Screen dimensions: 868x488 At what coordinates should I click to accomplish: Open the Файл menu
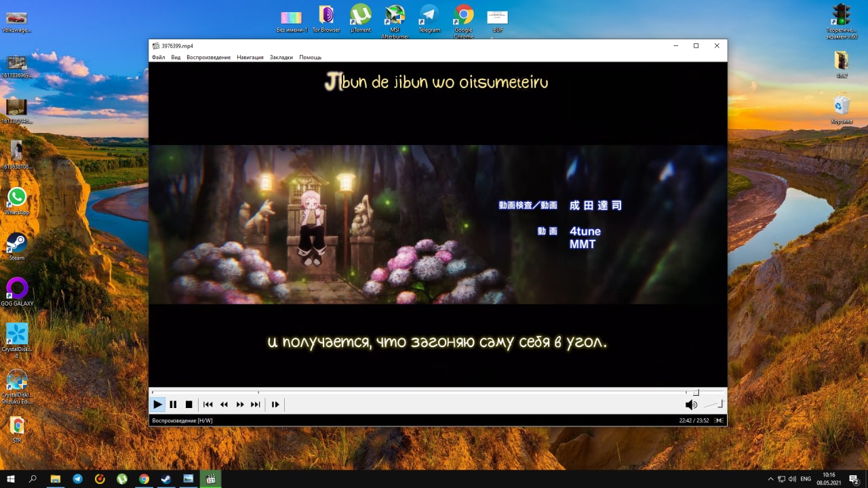159,58
